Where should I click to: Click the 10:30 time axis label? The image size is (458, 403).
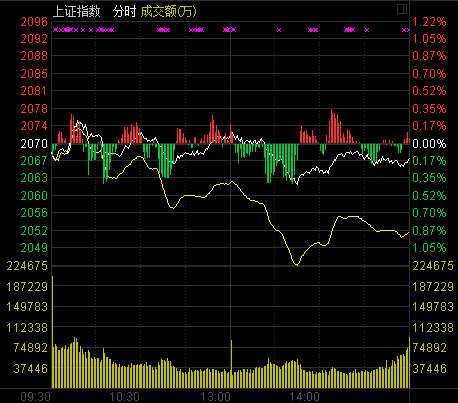(124, 397)
